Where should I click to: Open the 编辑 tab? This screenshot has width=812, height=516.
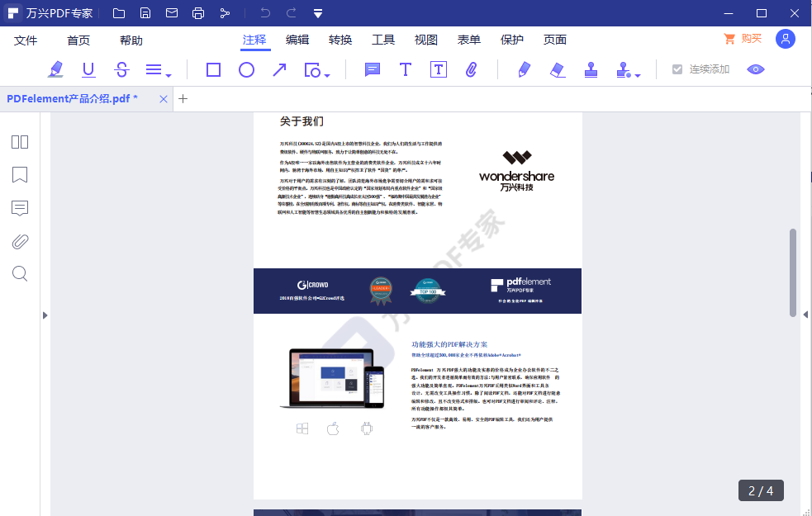point(297,40)
